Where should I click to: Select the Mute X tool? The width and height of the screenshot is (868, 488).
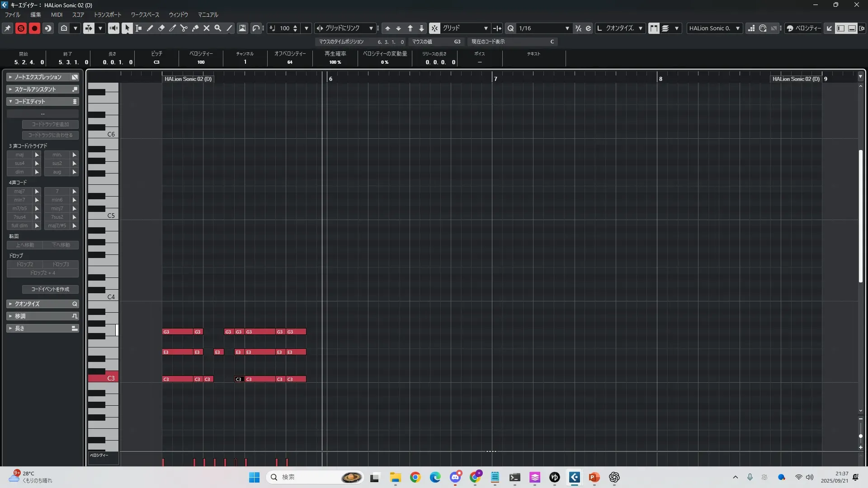207,28
